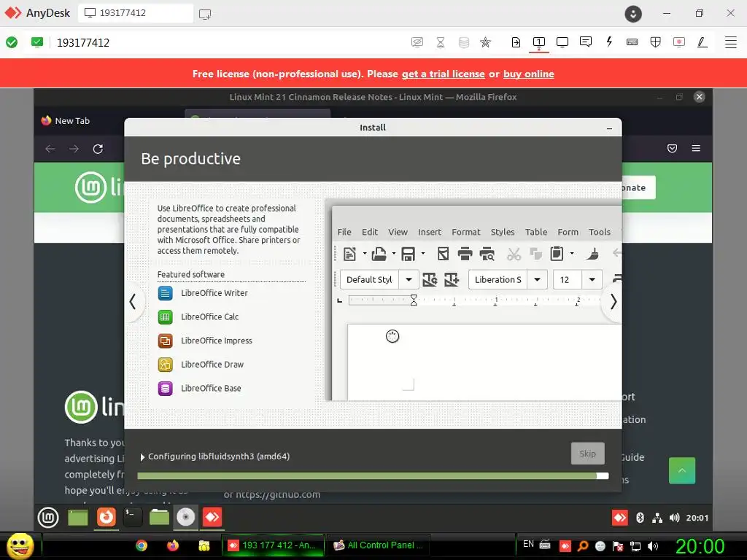Click the installation progress bar
Screen dimensions: 747x560
[373, 475]
